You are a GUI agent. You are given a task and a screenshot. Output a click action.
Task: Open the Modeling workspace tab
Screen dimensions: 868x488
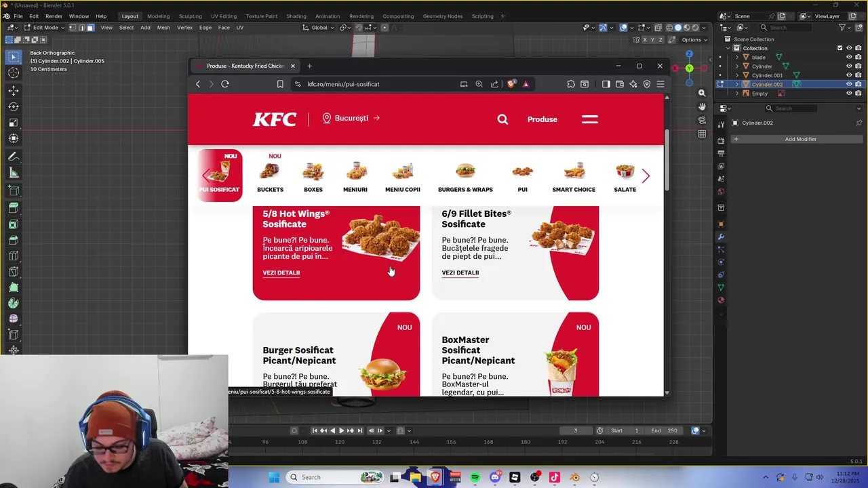pos(159,16)
